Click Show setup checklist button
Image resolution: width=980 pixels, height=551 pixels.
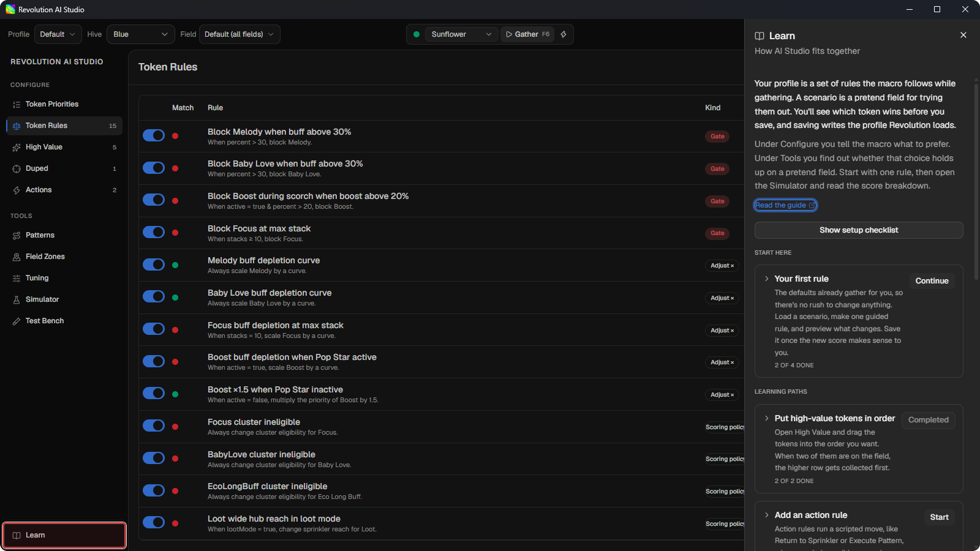coord(859,230)
